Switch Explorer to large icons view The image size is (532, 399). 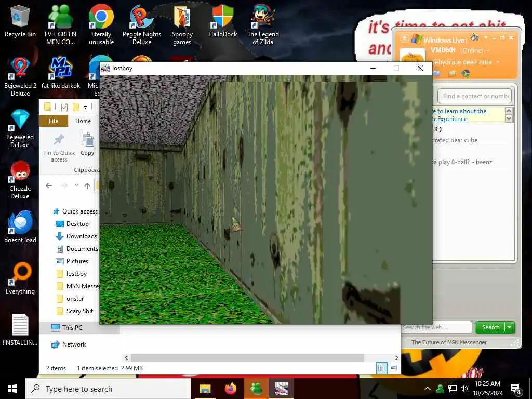393,368
